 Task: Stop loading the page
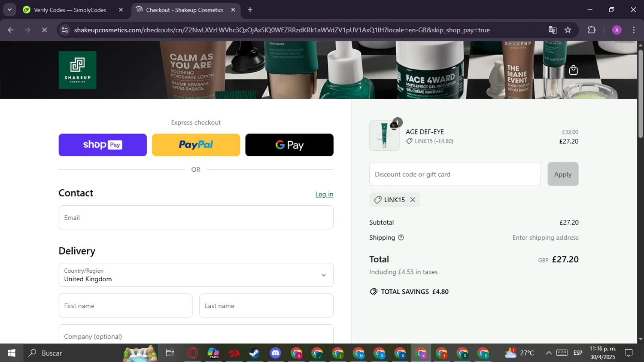[x=44, y=30]
